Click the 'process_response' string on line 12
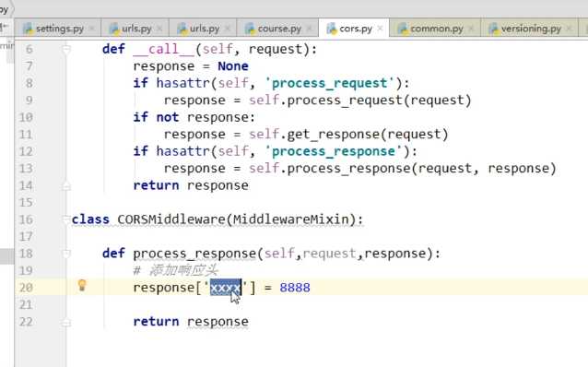Image resolution: width=588 pixels, height=367 pixels. pyautogui.click(x=334, y=151)
